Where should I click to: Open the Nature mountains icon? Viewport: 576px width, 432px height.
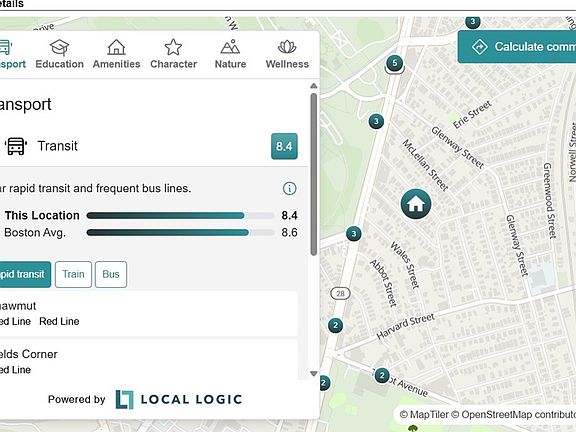tap(230, 47)
